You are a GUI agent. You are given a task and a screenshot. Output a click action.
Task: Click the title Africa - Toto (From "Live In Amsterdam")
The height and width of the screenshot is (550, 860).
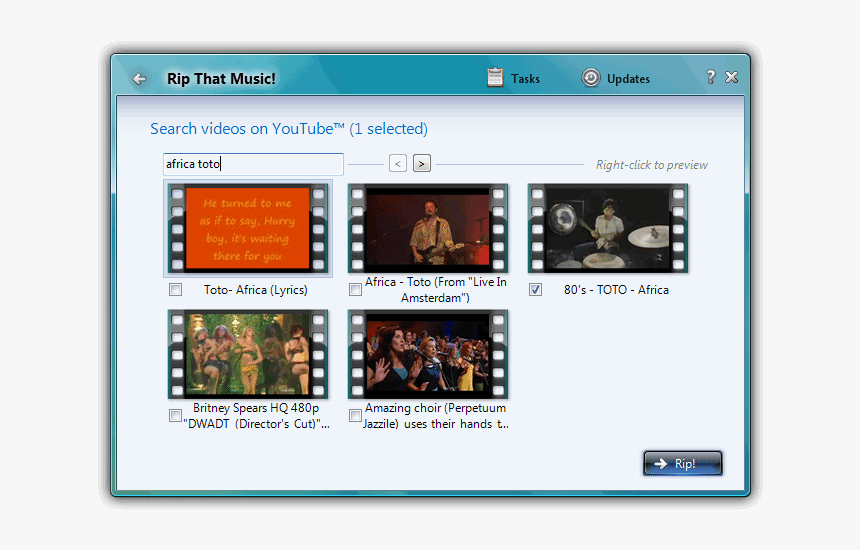tap(435, 290)
